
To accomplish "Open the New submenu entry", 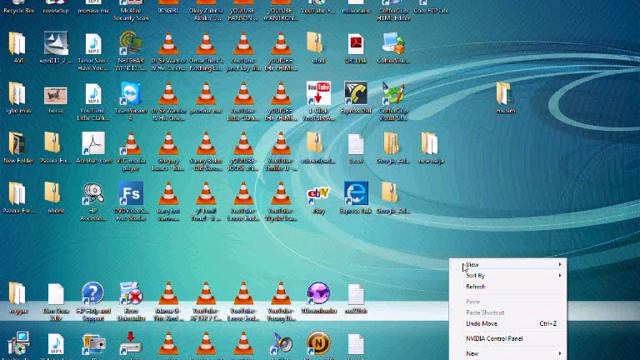I will [508, 353].
